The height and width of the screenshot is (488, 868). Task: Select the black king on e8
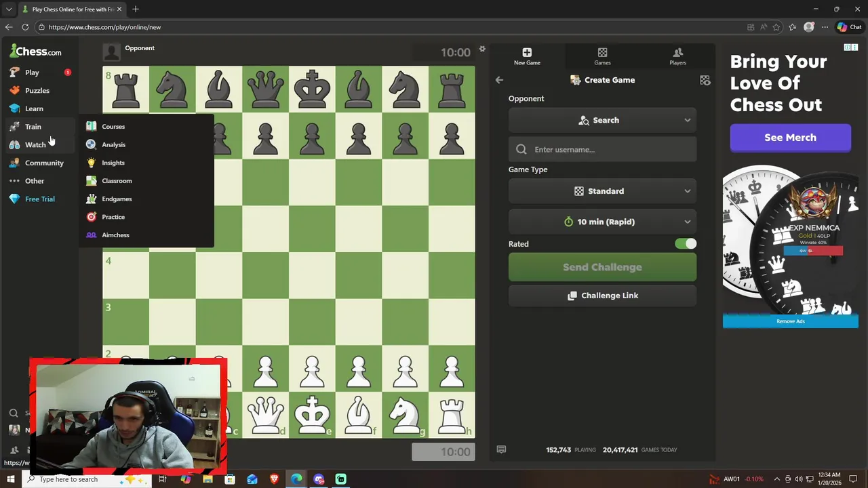pyautogui.click(x=312, y=89)
